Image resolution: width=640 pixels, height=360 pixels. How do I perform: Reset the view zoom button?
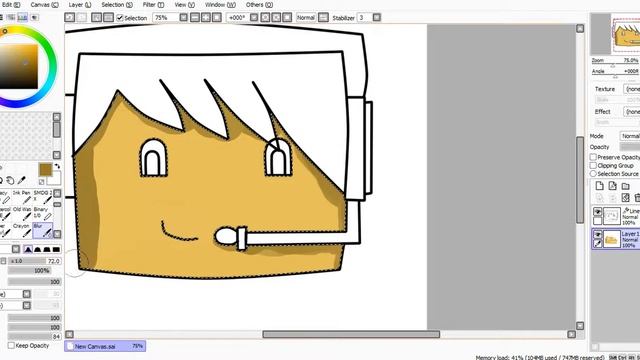point(217,18)
